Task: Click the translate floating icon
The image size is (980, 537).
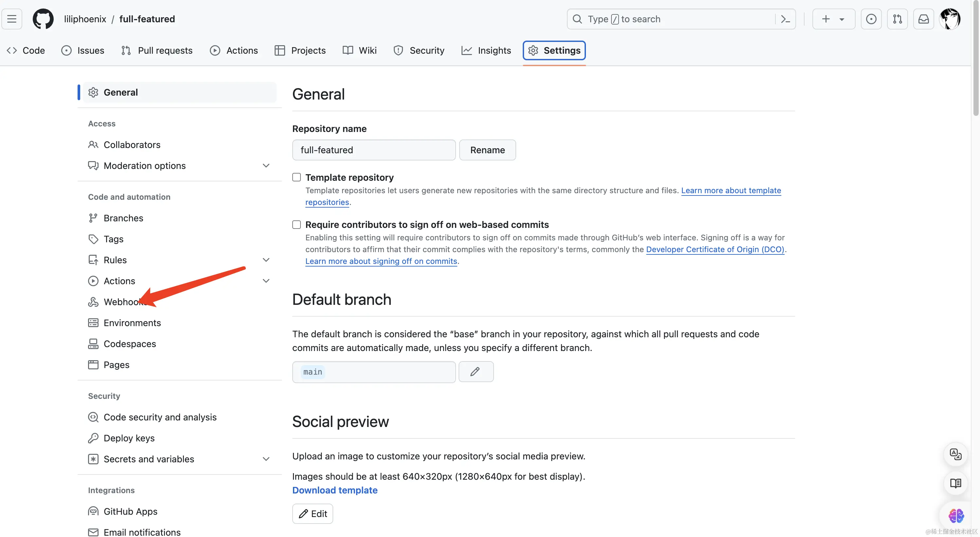Action: pyautogui.click(x=955, y=454)
